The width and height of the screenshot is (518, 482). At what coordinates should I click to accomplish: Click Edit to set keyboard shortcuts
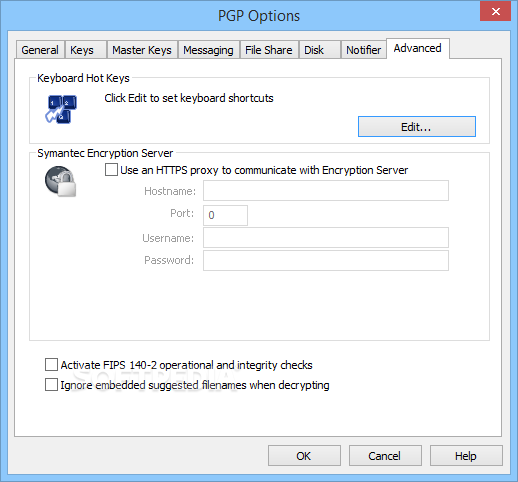[x=417, y=127]
